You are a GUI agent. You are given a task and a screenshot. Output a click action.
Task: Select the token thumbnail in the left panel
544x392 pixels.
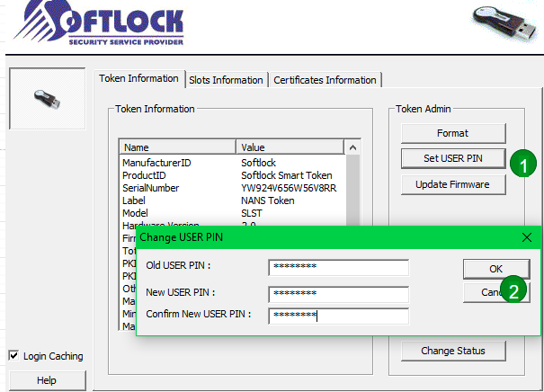click(x=46, y=99)
